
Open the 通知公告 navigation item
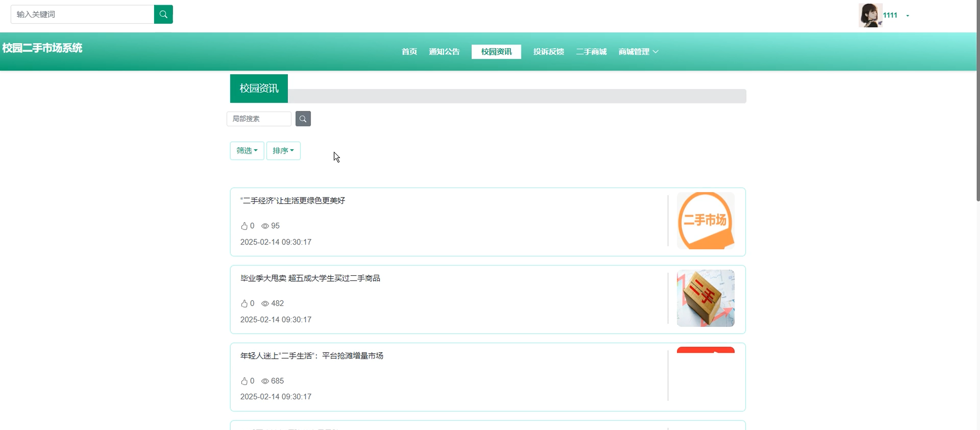[444, 52]
